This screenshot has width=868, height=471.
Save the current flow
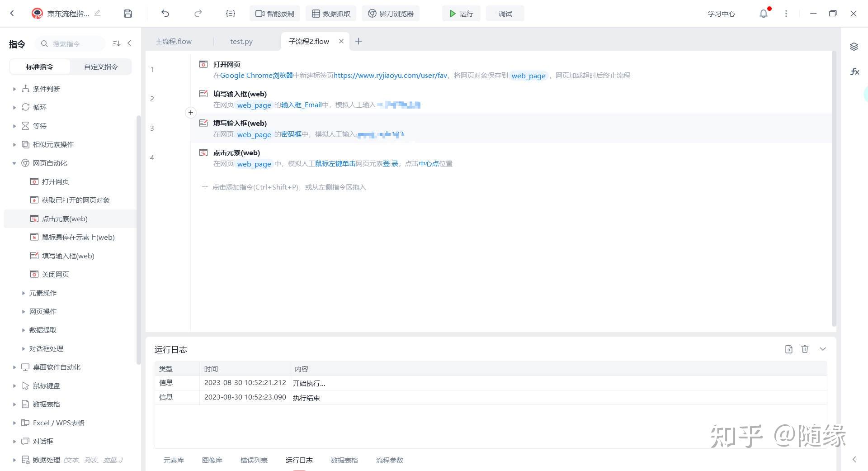pyautogui.click(x=128, y=13)
